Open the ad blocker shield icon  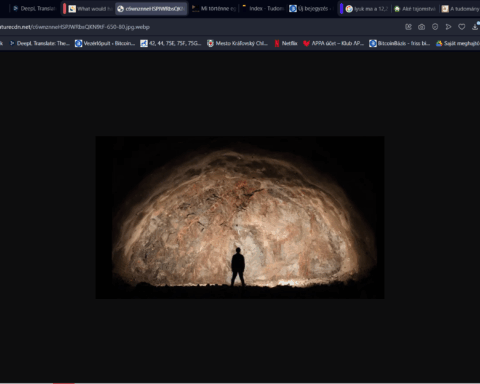click(435, 27)
